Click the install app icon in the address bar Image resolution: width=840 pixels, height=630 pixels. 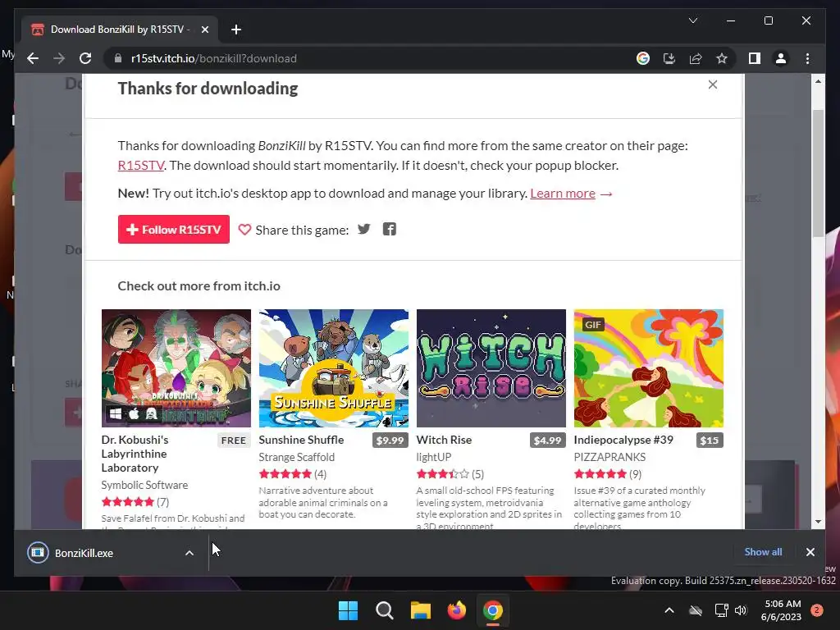669,58
